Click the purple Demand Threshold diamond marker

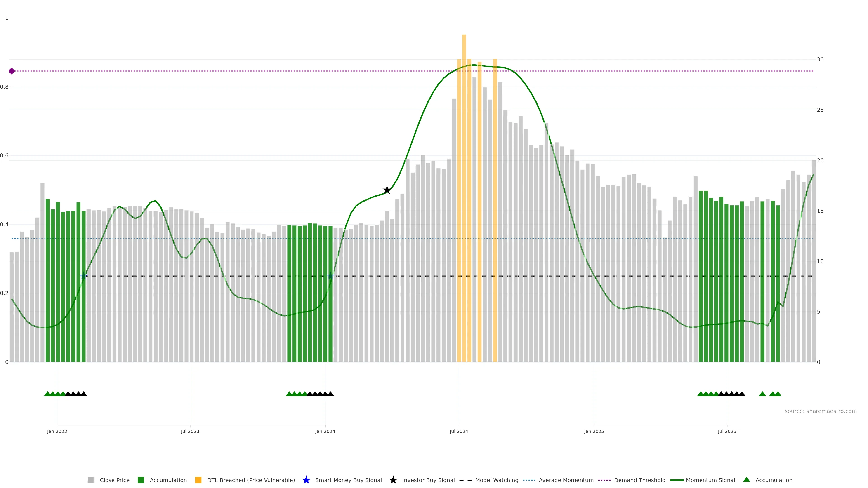pyautogui.click(x=12, y=71)
